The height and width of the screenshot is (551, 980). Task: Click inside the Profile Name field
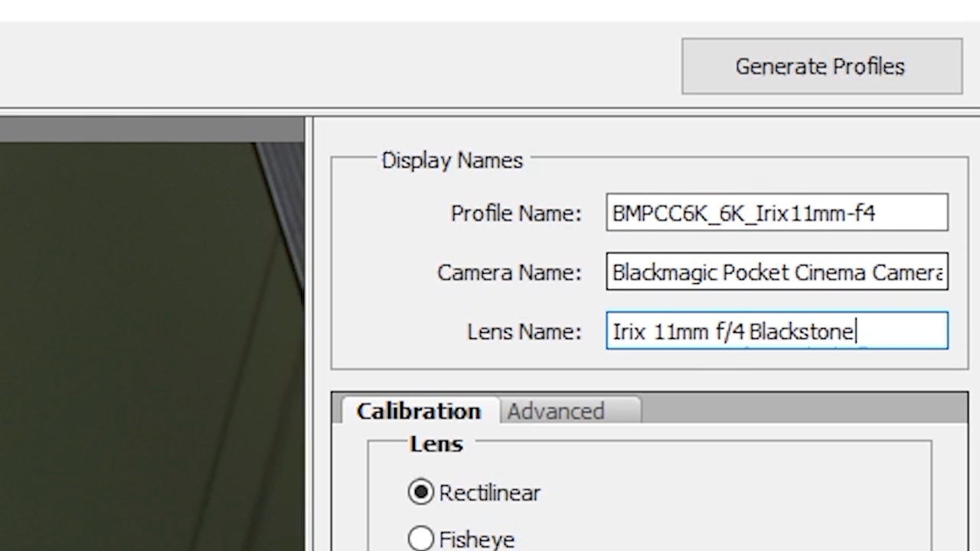(x=776, y=213)
